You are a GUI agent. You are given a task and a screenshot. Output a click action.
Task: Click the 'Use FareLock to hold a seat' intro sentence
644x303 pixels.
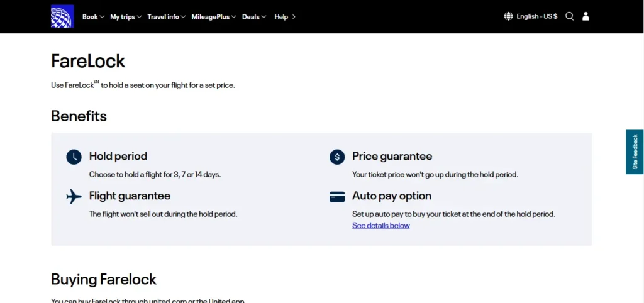pyautogui.click(x=143, y=85)
